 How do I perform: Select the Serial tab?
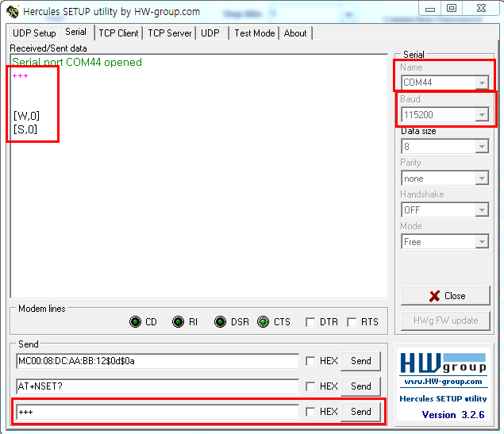tap(76, 32)
